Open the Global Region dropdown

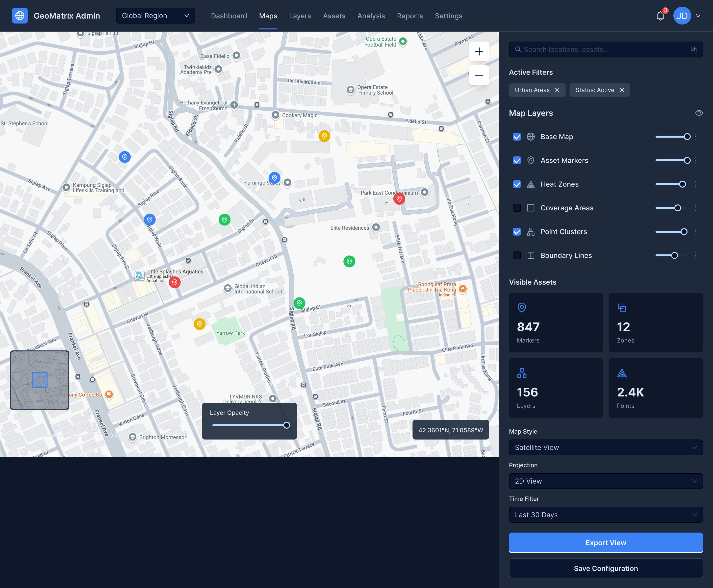tap(155, 16)
